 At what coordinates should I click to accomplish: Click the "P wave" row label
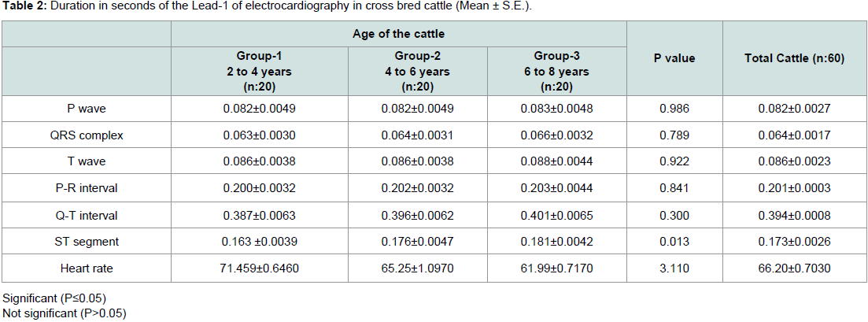pyautogui.click(x=87, y=109)
